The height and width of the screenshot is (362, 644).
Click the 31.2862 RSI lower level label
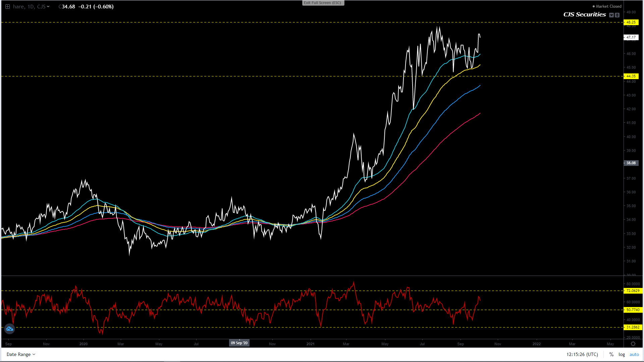pyautogui.click(x=633, y=327)
